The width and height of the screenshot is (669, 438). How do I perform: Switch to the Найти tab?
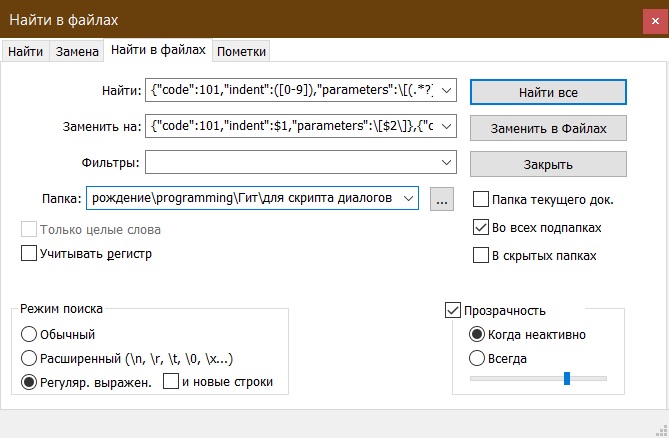pos(25,51)
